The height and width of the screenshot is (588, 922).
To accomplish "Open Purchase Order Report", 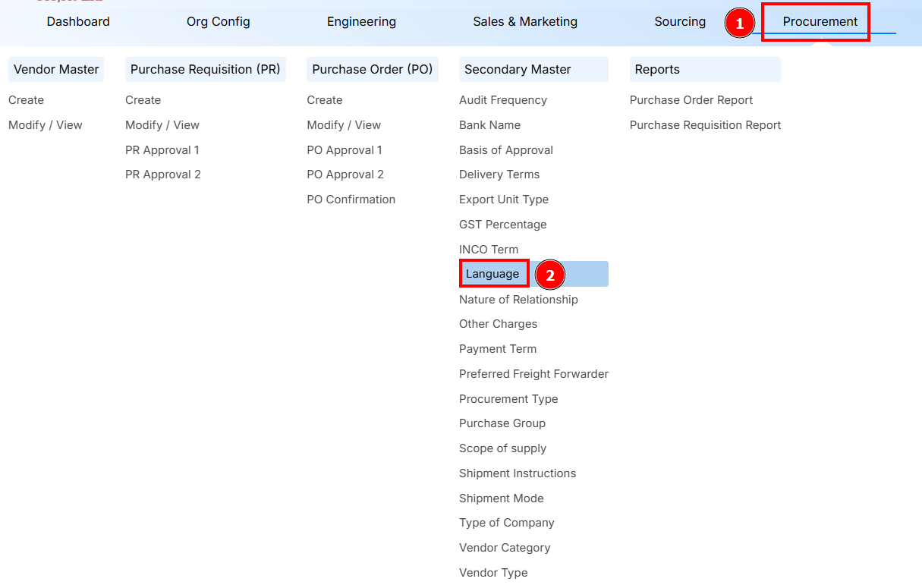I will [x=691, y=100].
